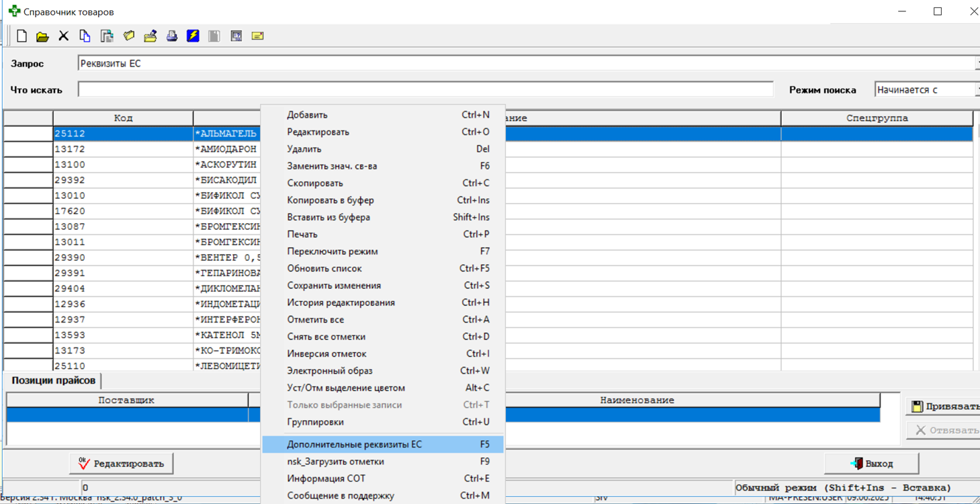Open Электронный образ from the menu
980x504 pixels.
pyautogui.click(x=382, y=371)
